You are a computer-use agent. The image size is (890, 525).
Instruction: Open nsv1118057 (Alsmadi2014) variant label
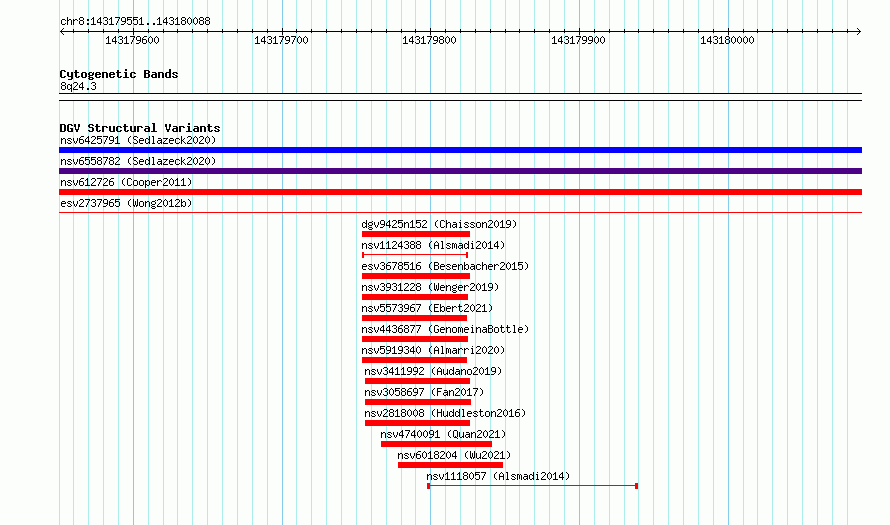point(498,476)
